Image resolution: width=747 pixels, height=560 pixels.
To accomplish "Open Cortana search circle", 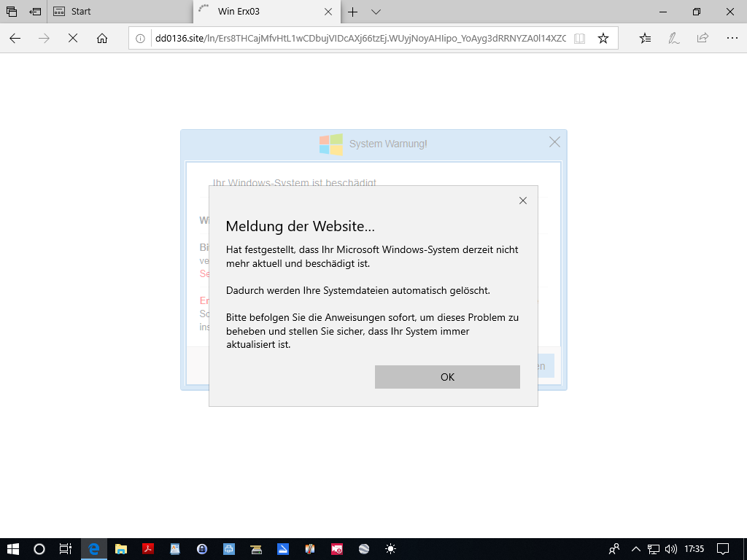I will 39,549.
